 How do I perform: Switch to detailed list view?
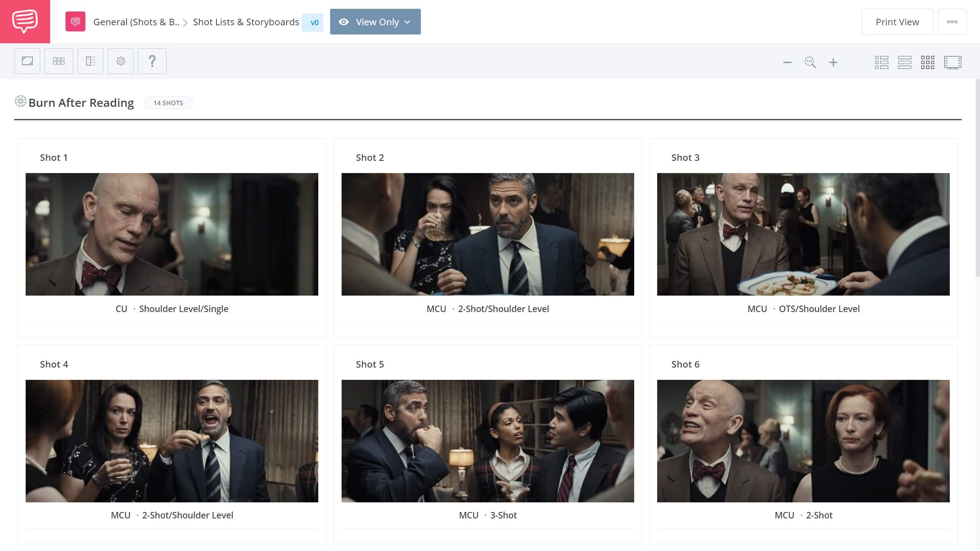point(882,62)
